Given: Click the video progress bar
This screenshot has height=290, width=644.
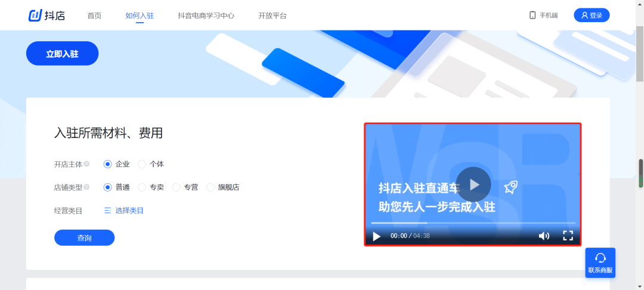Looking at the screenshot, I should 473,223.
